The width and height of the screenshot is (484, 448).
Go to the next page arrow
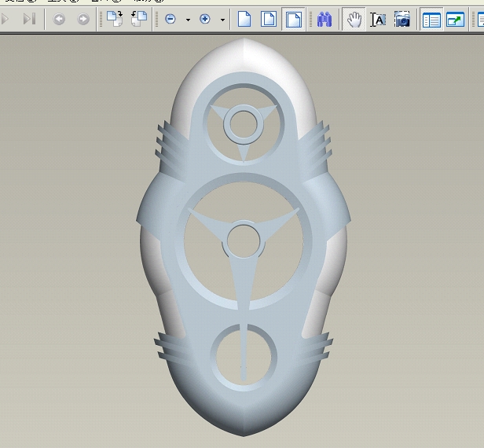coord(5,19)
